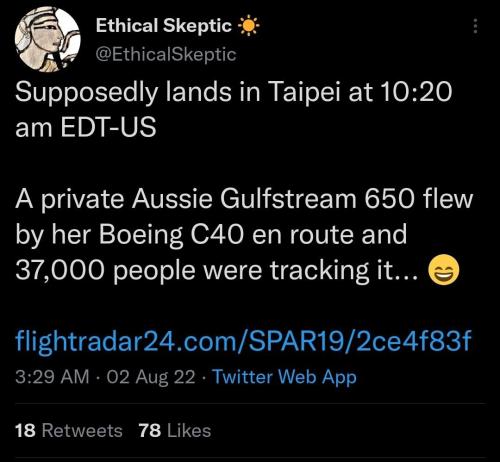Click the 02 Aug 22 date
Screen dimensions: 500x462
pyautogui.click(x=151, y=377)
